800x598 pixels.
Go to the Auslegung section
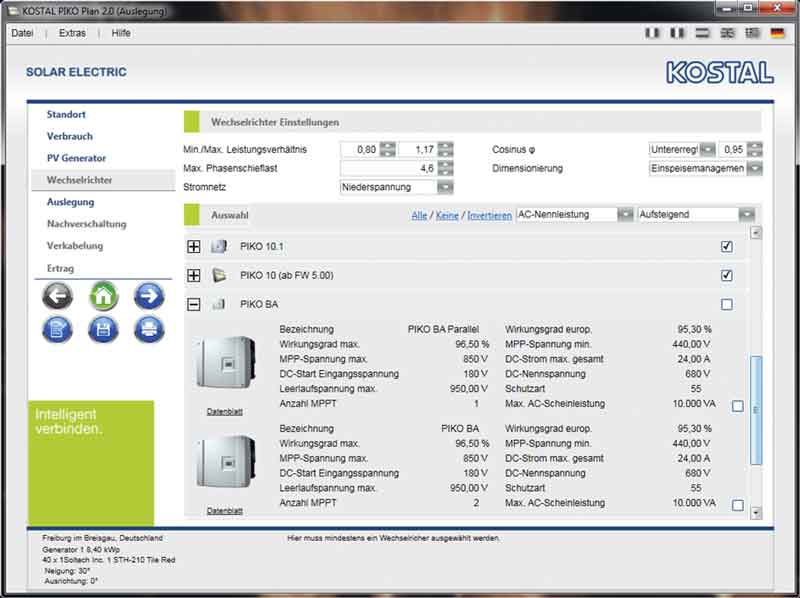tap(70, 202)
